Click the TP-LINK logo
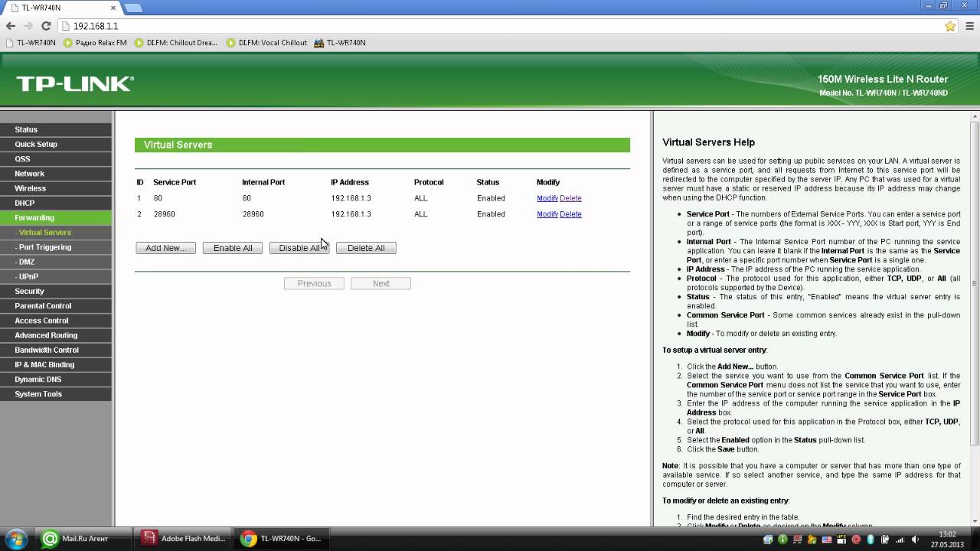Viewport: 980px width, 551px height. [74, 83]
